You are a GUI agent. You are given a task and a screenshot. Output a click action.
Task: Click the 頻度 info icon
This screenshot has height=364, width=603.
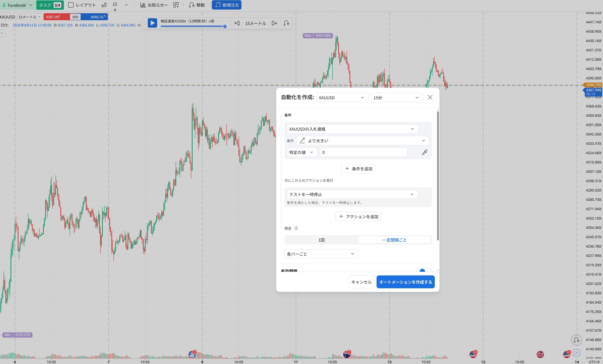click(x=296, y=228)
